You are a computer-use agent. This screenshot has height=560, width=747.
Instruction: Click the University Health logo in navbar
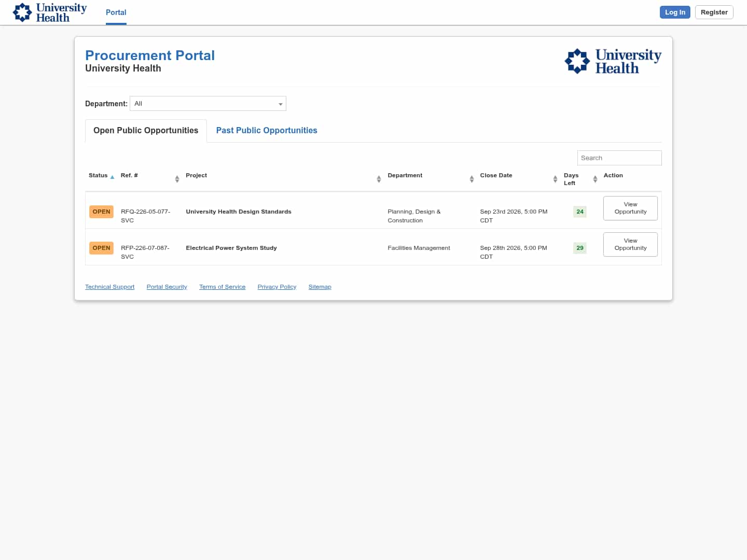(x=50, y=12)
